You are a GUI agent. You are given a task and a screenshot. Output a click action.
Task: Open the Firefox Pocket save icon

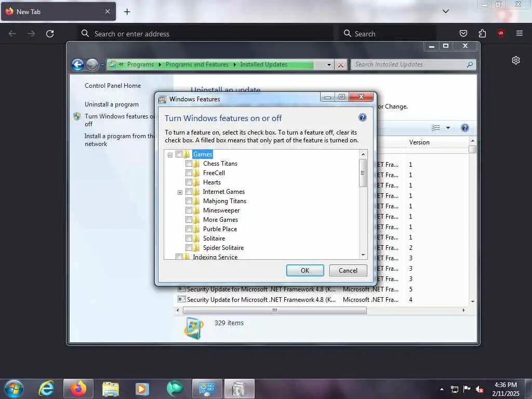[x=463, y=33]
